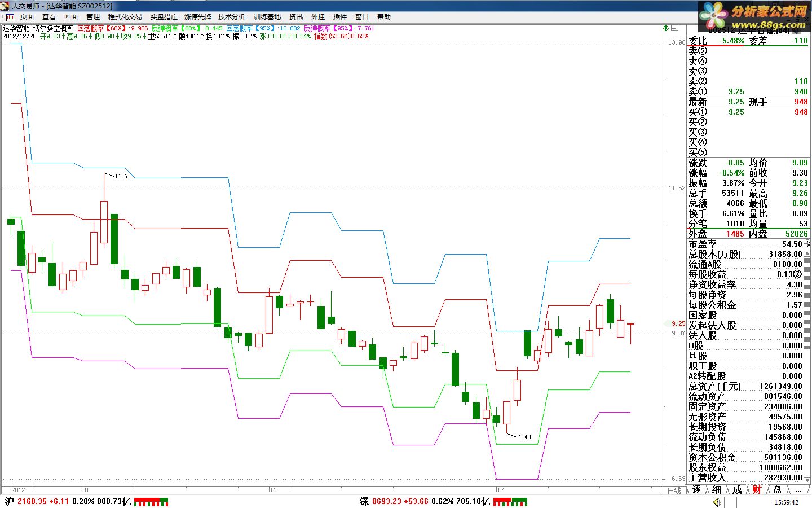The image size is (812, 508).
Task: Open the 帮助 menu
Action: 384,17
